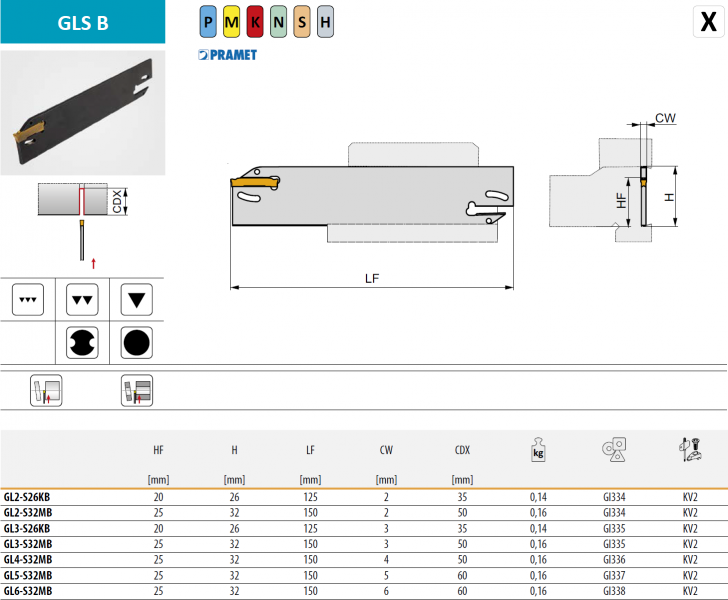Screen dimensions: 728x600
Task: Click the single-groove parting operation icon
Action: 45,390
